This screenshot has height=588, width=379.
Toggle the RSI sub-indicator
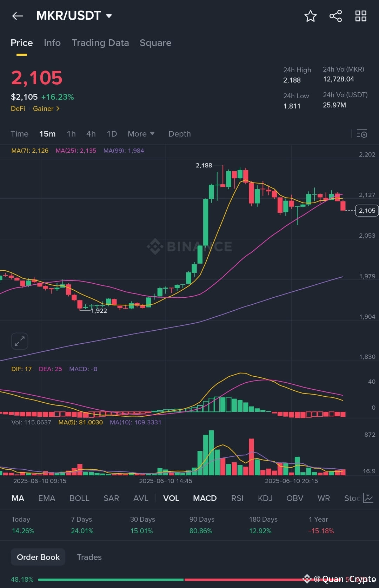[237, 498]
